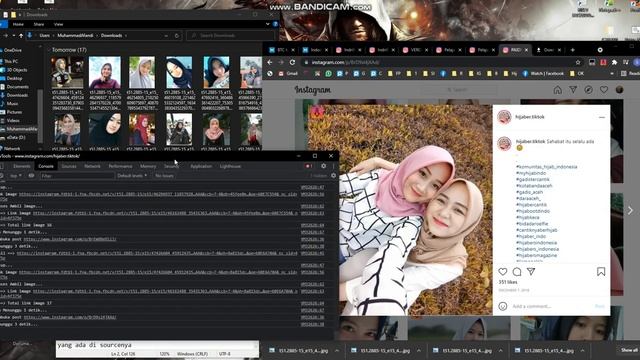The height and width of the screenshot is (360, 640).
Task: Click the DevTools error count badge
Action: (x=309, y=166)
